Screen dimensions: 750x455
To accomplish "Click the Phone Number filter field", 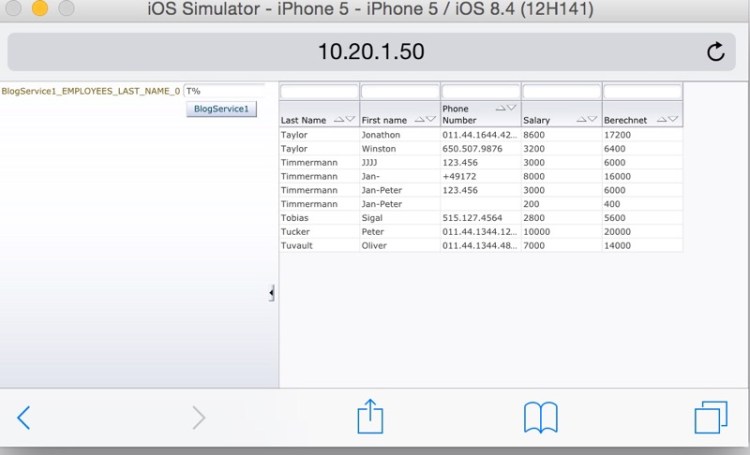I will pos(480,92).
